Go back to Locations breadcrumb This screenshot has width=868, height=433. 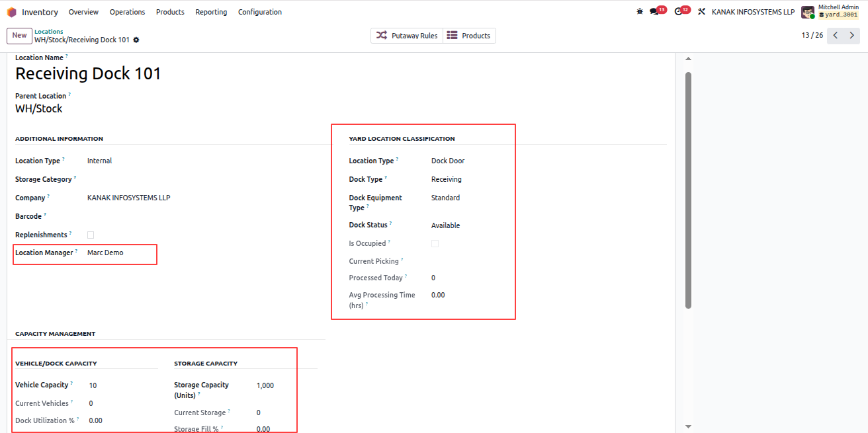[x=49, y=31]
